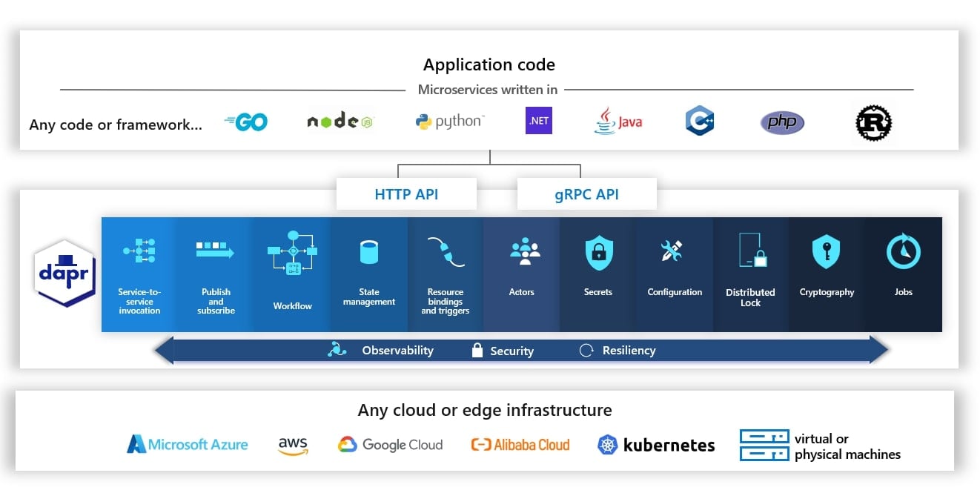Click the virtual or physical machines server icon
Screen dimensions: 980x493
(764, 446)
